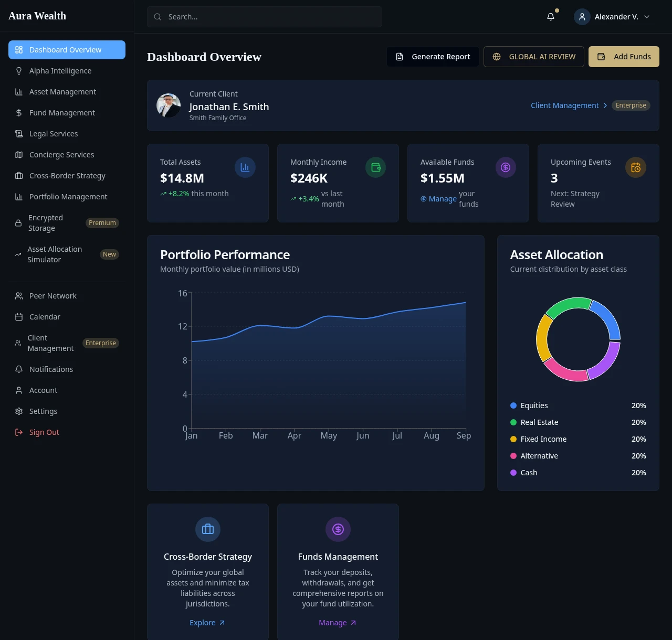Click the Available Funds dollar icon
The image size is (672, 640).
pyautogui.click(x=506, y=167)
